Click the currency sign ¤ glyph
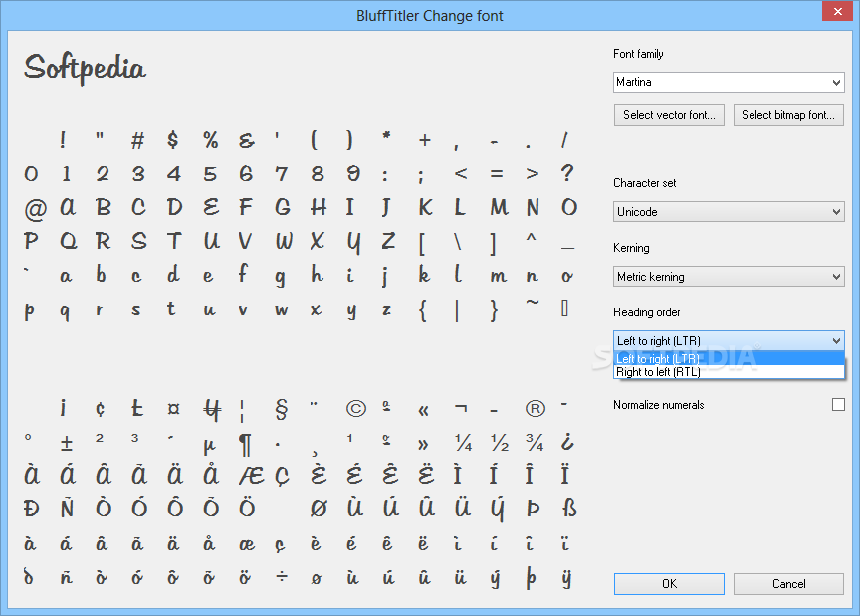860x616 pixels. pyautogui.click(x=174, y=409)
